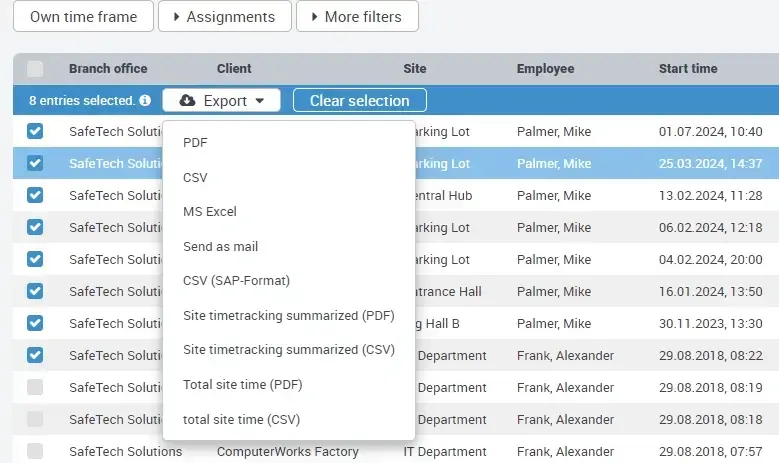Uncheck the row starting 30.11.2023, 13:30
The image size is (779, 463).
35,323
